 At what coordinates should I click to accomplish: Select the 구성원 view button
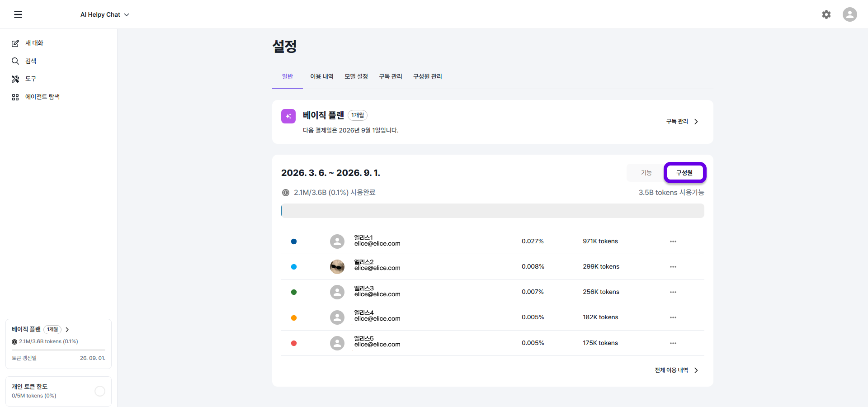click(684, 172)
